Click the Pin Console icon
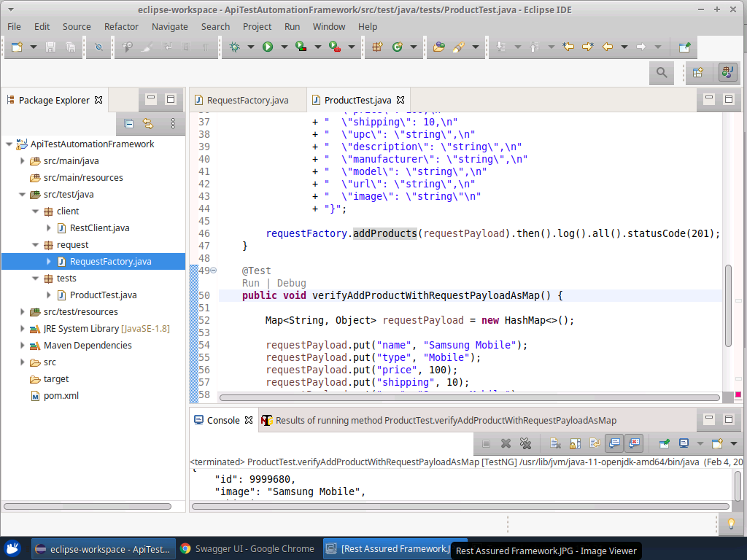 click(665, 443)
